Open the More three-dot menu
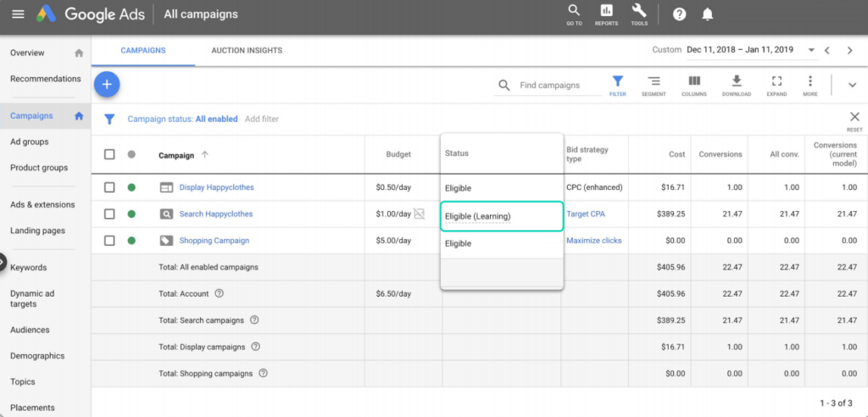Image resolution: width=868 pixels, height=417 pixels. 810,86
